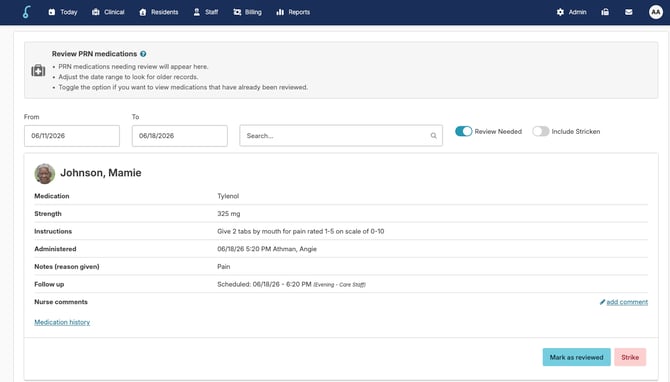Click the add comment link

(627, 302)
